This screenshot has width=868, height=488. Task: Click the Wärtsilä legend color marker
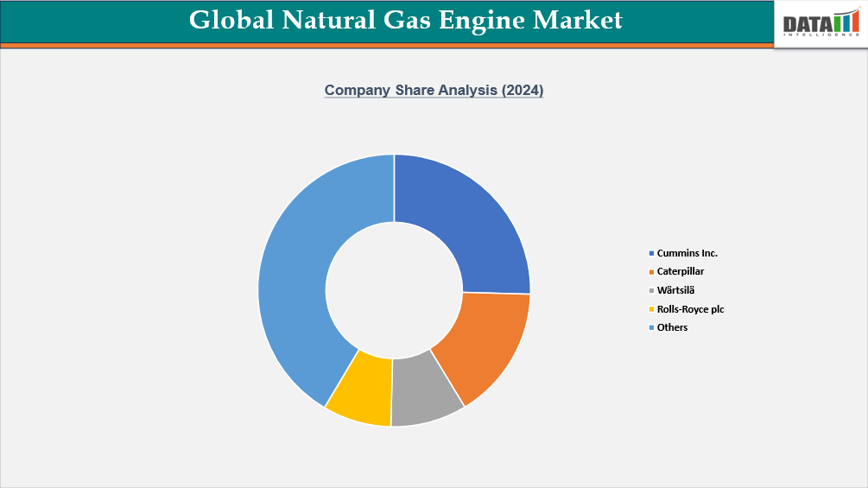651,290
